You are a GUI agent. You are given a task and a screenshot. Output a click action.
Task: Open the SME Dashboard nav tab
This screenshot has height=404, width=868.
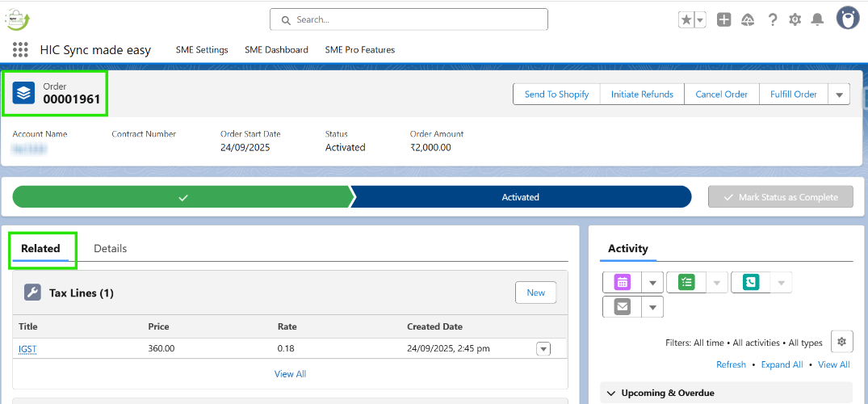click(276, 50)
